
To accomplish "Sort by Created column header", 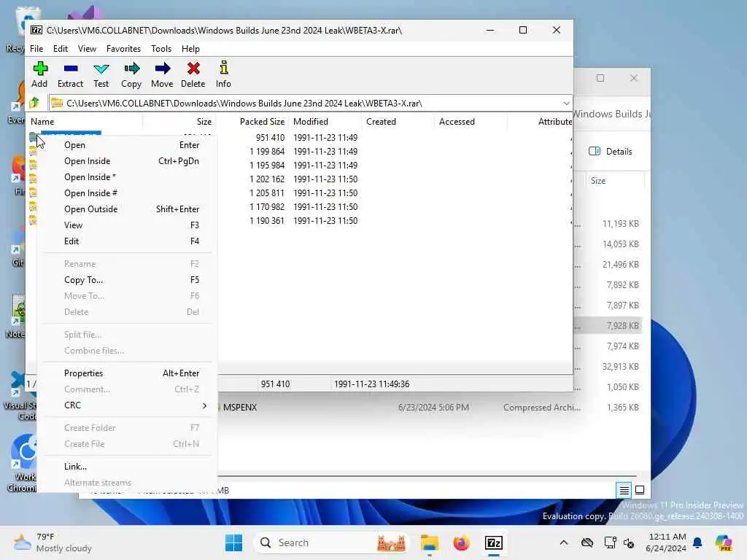I will (398, 122).
